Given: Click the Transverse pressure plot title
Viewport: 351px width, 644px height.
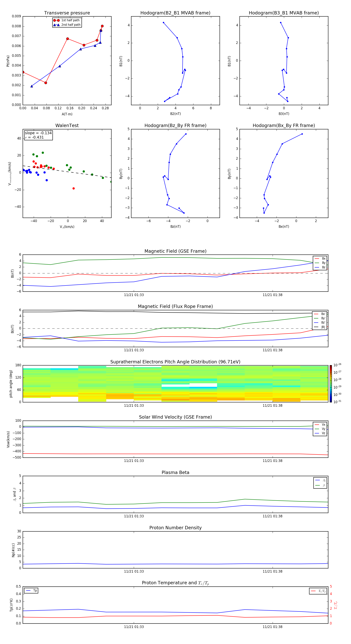Looking at the screenshot, I should 67,13.
